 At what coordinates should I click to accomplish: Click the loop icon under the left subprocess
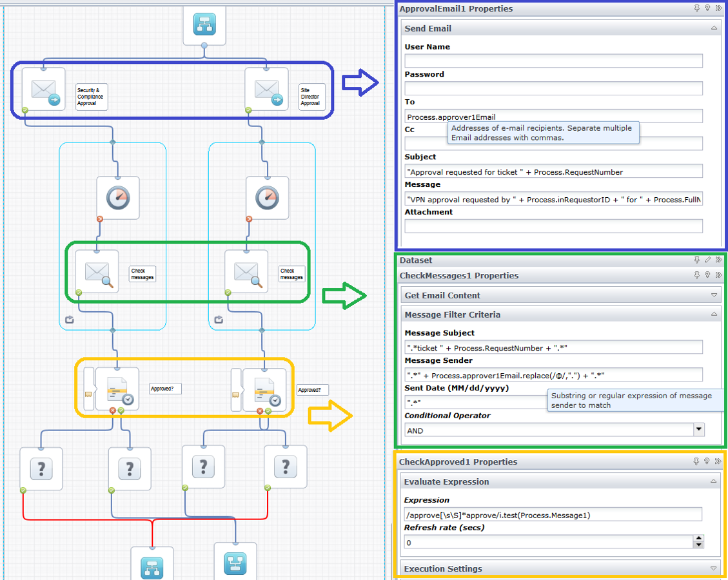coord(69,319)
